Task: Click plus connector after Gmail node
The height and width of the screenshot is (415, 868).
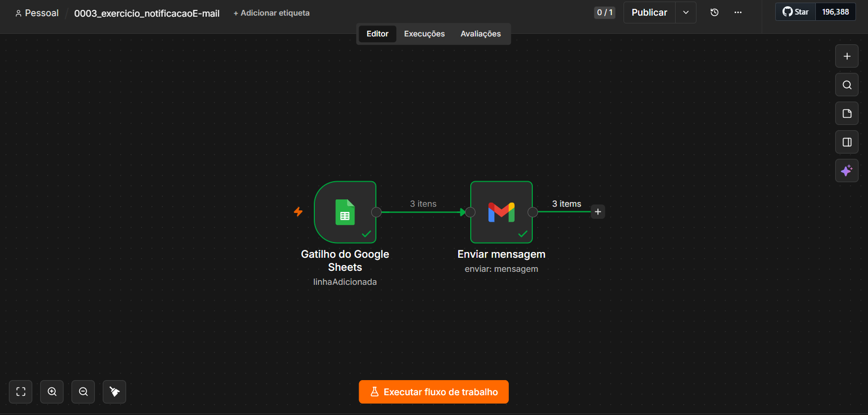Action: (x=598, y=212)
